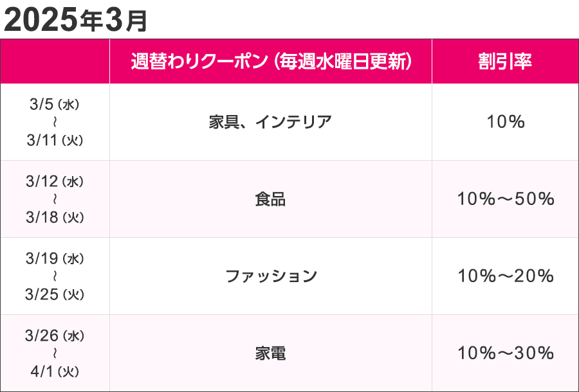Click the 3/11 (火) end date
579x392 pixels.
point(55,139)
